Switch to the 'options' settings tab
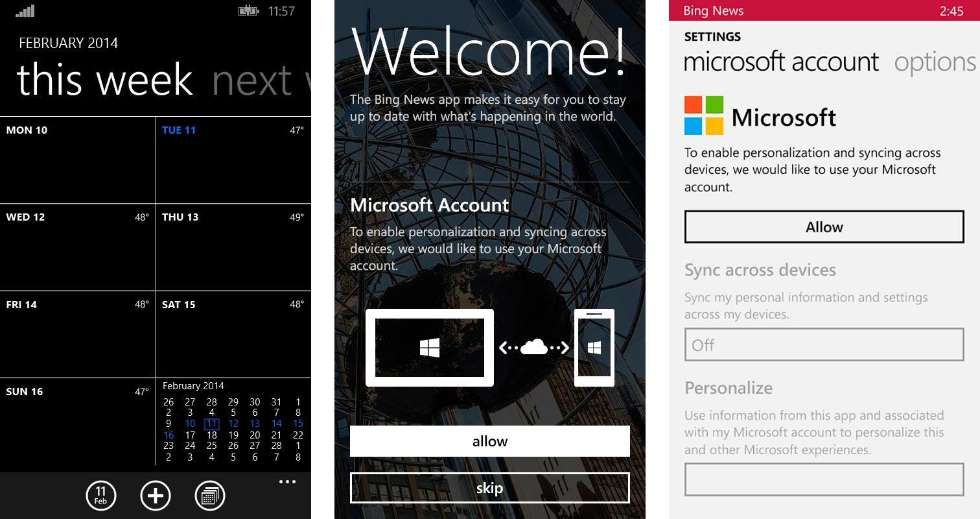Viewport: 980px width, 519px height. coord(937,63)
